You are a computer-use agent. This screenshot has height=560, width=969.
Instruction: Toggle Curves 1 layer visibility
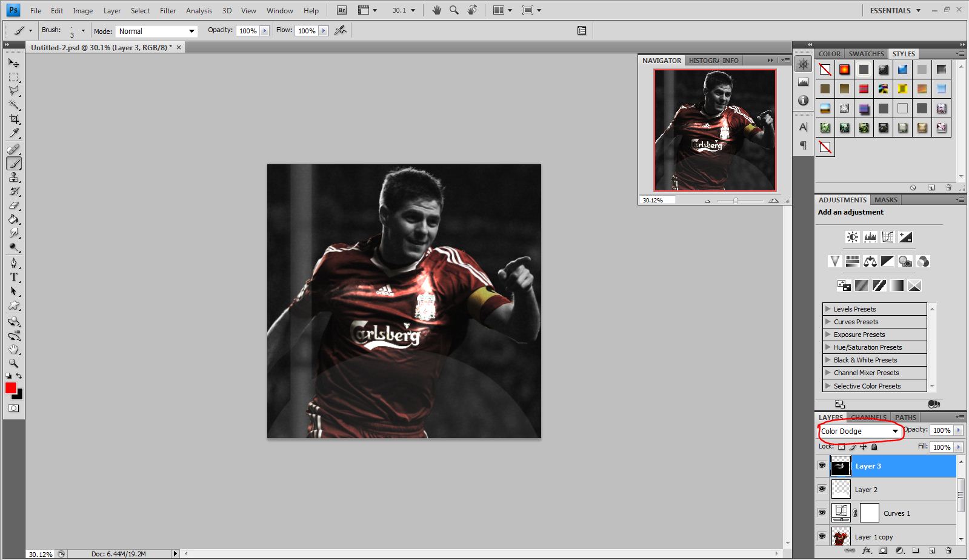(822, 513)
